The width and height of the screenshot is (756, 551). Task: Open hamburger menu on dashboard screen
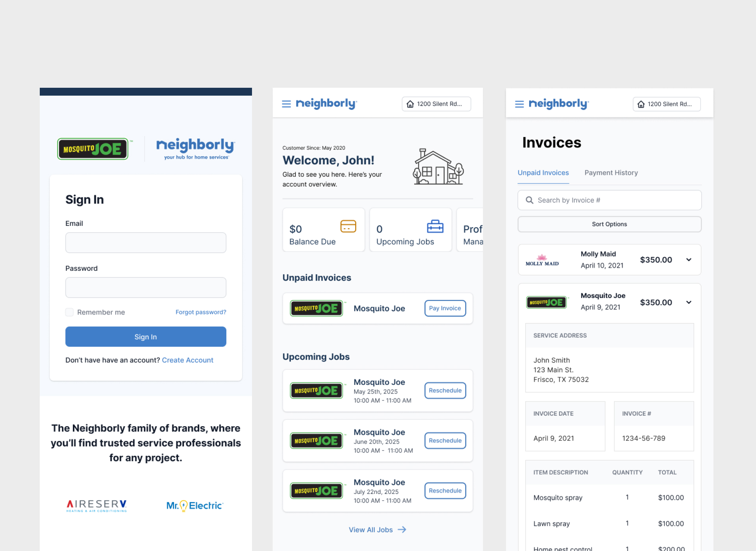[x=286, y=104]
